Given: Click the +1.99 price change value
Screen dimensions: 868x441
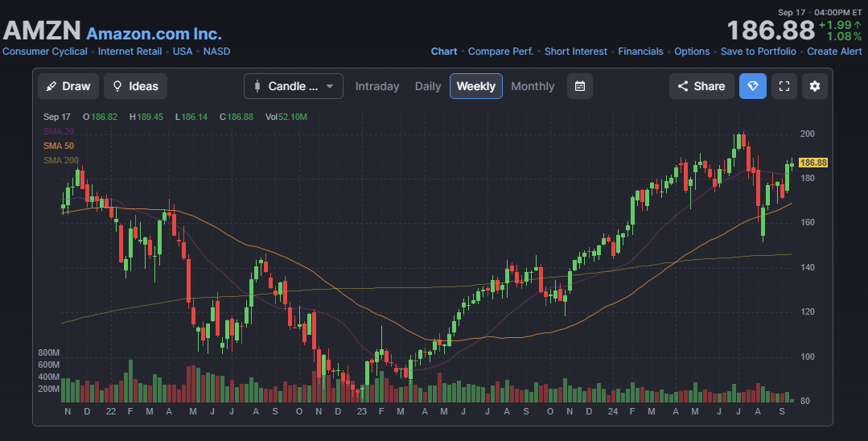Looking at the screenshot, I should point(840,25).
